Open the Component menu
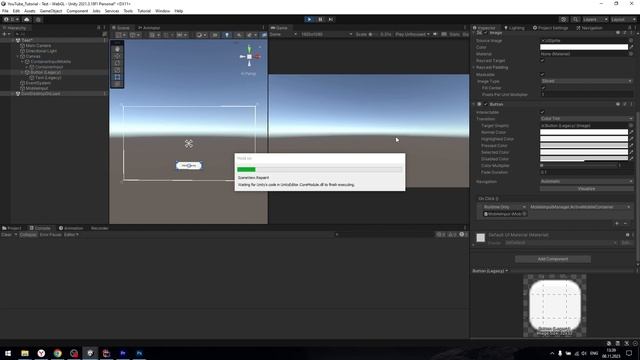The image size is (640, 360). [77, 11]
